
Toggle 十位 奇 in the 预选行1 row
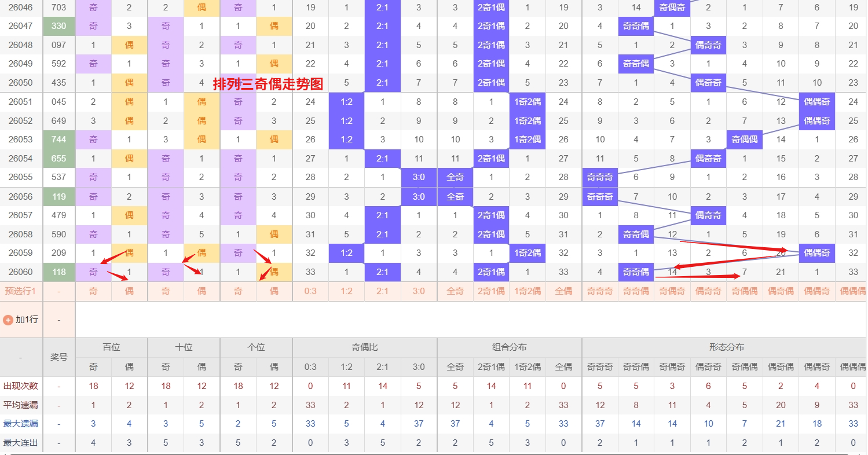166,291
